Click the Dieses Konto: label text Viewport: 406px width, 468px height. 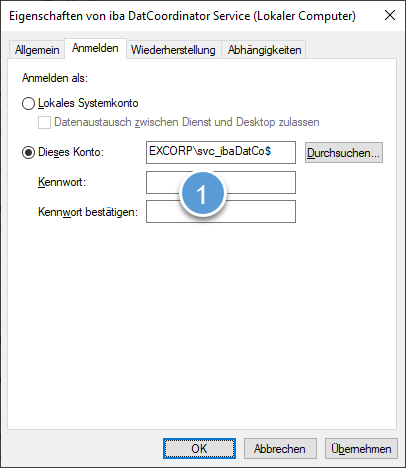71,152
